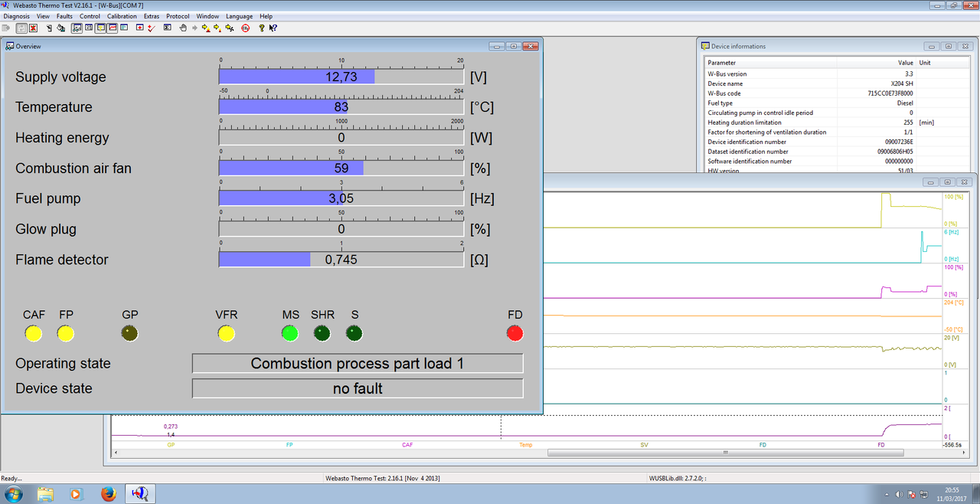The image size is (980, 504).
Task: Click the VFR yellow status indicator light
Action: [x=227, y=333]
